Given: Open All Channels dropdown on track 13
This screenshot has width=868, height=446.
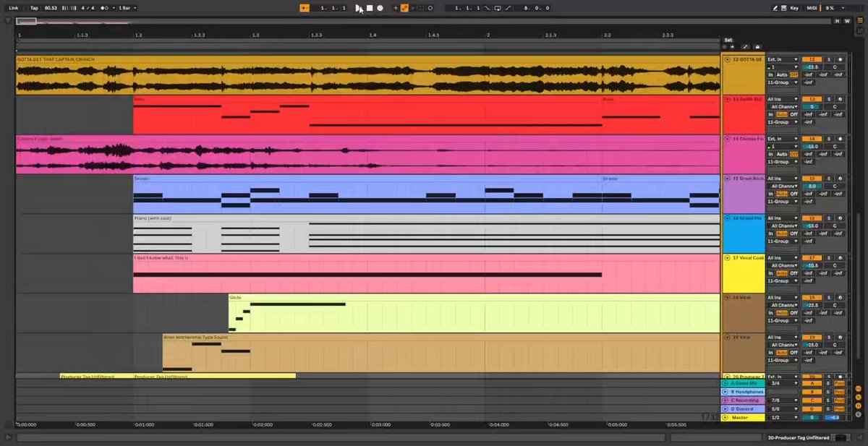Looking at the screenshot, I should 783,106.
